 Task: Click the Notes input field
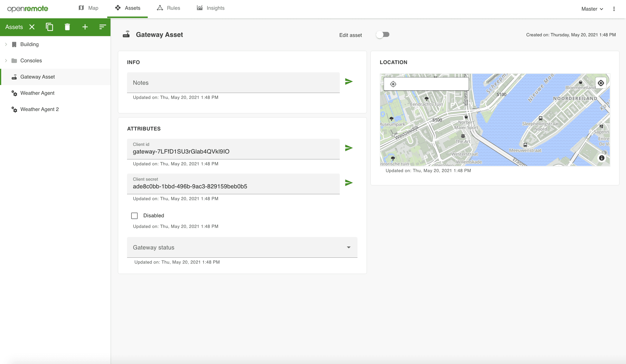click(233, 83)
